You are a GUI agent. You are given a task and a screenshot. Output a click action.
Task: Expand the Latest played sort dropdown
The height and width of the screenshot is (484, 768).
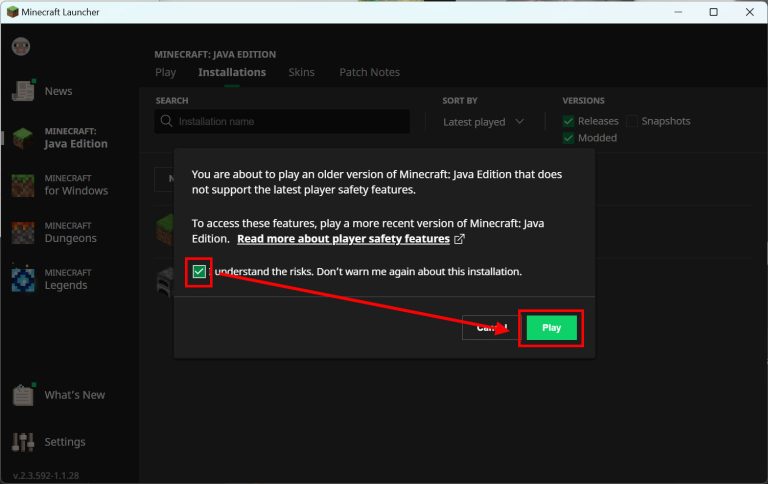(484, 122)
